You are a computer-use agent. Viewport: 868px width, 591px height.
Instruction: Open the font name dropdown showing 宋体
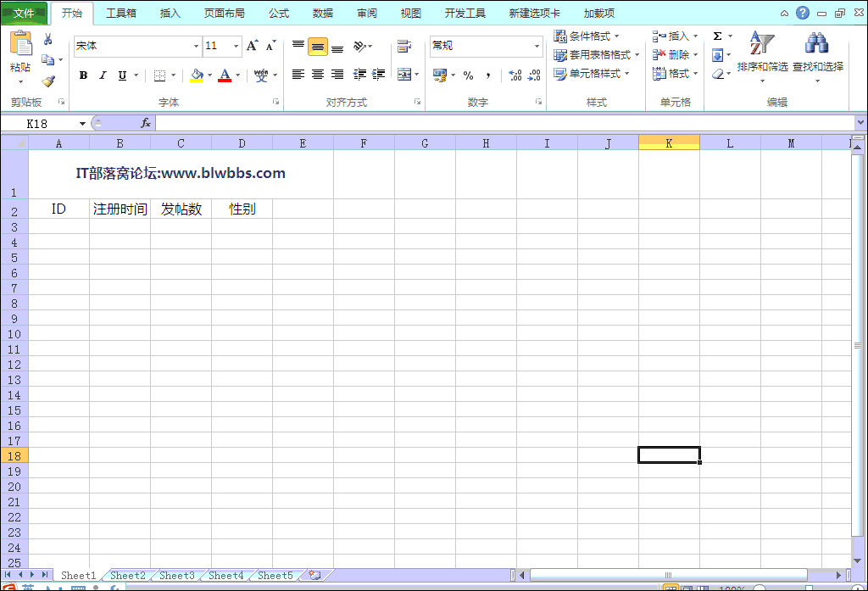click(x=196, y=45)
